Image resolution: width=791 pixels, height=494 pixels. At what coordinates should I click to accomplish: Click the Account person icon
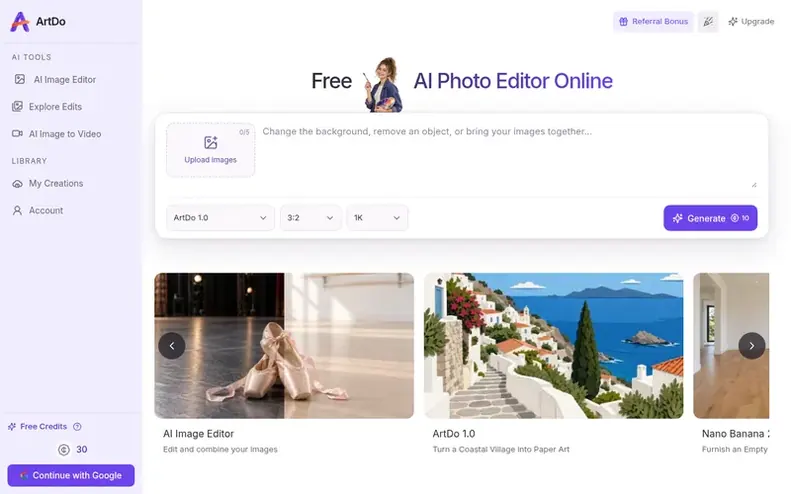point(17,210)
